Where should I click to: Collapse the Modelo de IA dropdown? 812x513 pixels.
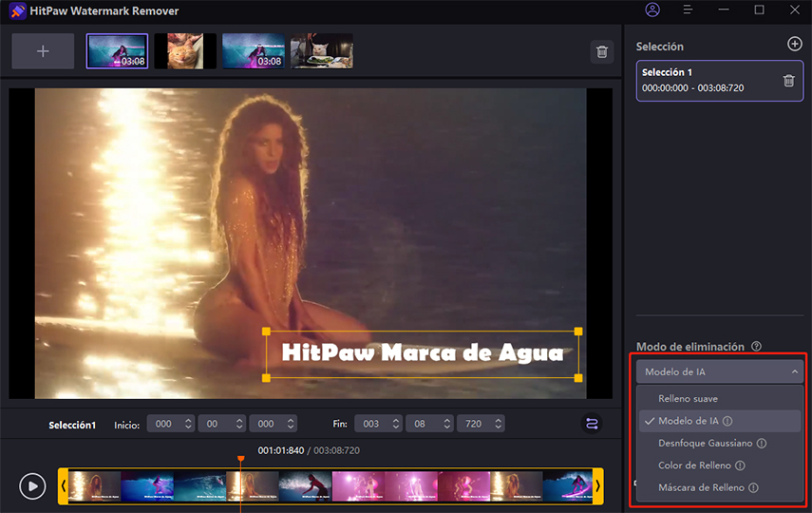[719, 371]
